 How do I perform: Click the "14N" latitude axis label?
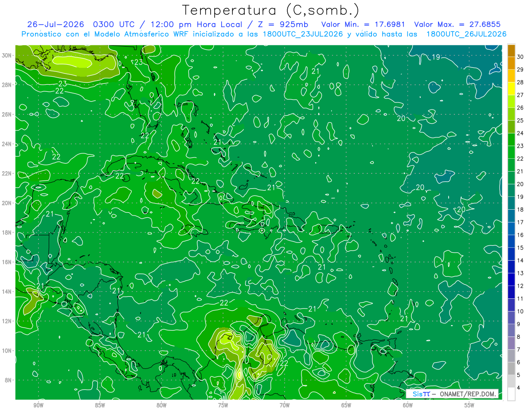[8, 292]
